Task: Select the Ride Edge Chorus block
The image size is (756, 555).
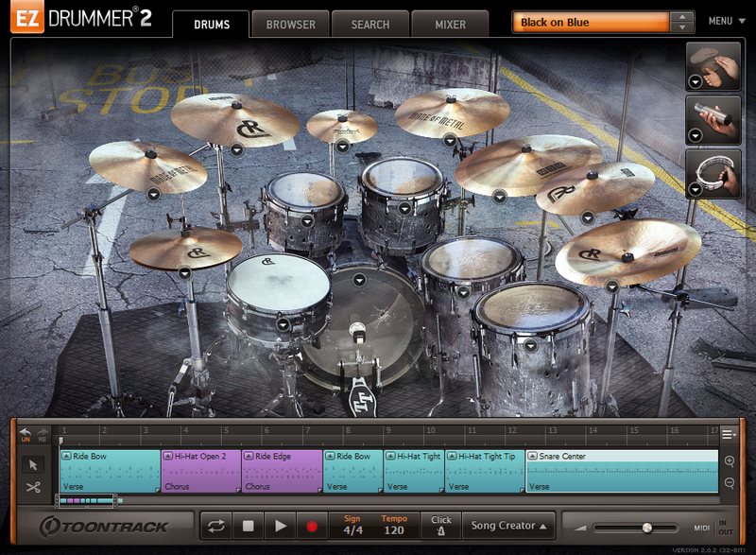Action: 282,472
